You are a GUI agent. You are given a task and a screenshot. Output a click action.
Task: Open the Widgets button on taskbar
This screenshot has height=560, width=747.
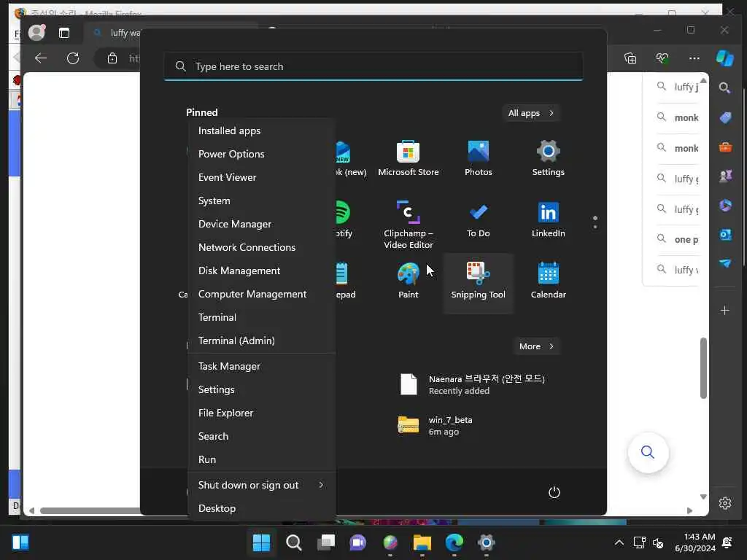coord(20,542)
